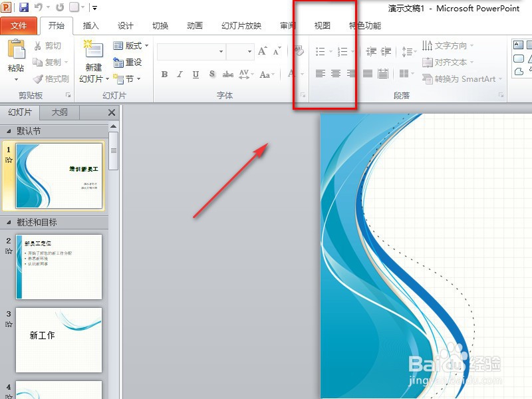Image resolution: width=532 pixels, height=399 pixels.
Task: Click the slide pane scroll up arrow
Action: tap(113, 126)
